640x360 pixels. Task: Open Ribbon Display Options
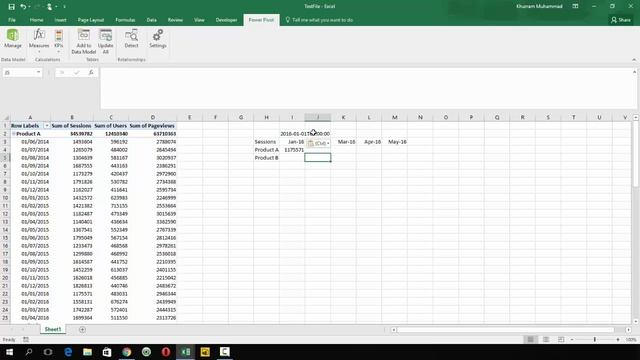575,7
